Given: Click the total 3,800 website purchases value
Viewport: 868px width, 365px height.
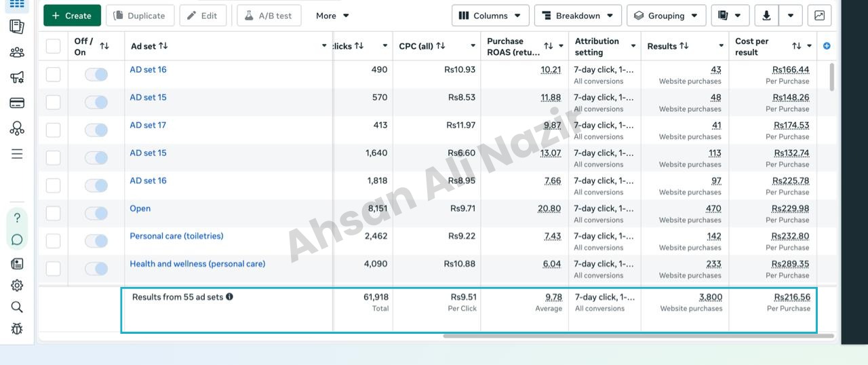Looking at the screenshot, I should pyautogui.click(x=711, y=296).
